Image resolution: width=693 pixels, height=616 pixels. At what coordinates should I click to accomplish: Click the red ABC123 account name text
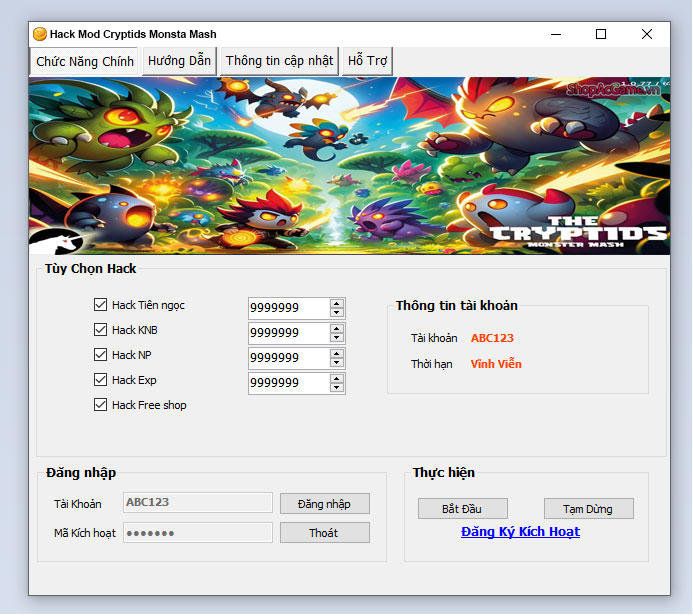pos(492,338)
